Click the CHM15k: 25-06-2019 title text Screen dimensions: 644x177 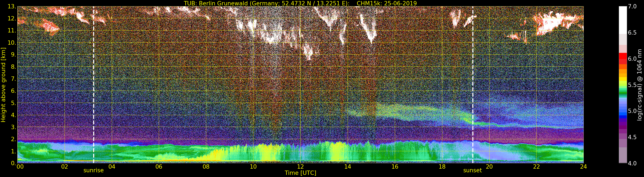pos(386,3)
